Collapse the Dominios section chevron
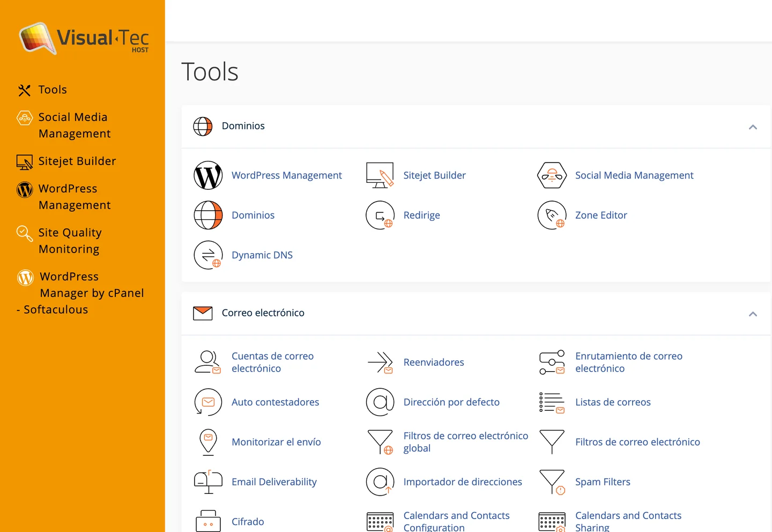 pyautogui.click(x=753, y=127)
